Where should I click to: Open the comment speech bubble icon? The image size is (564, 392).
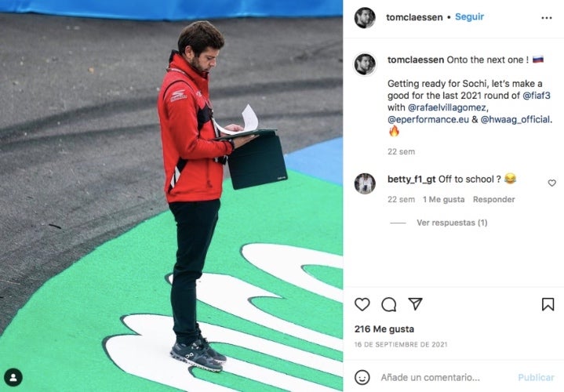coord(388,304)
